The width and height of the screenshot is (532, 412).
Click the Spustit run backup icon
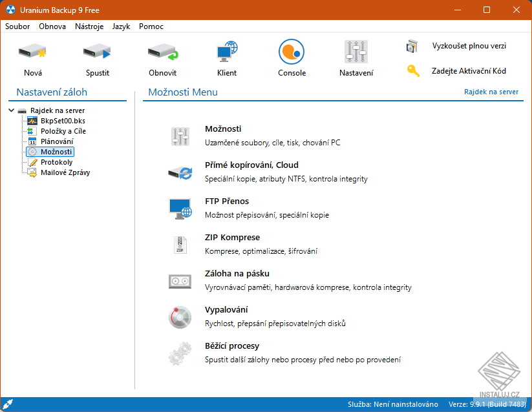[97, 52]
